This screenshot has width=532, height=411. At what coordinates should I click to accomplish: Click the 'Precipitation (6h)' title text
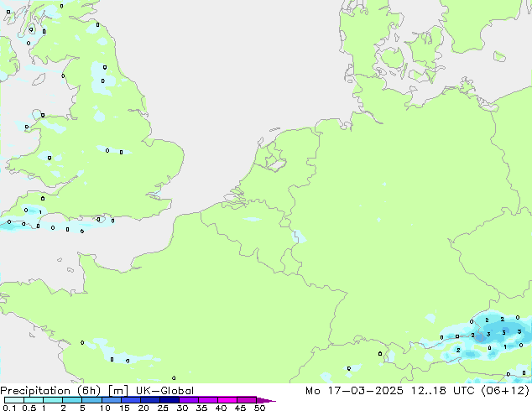coord(50,391)
